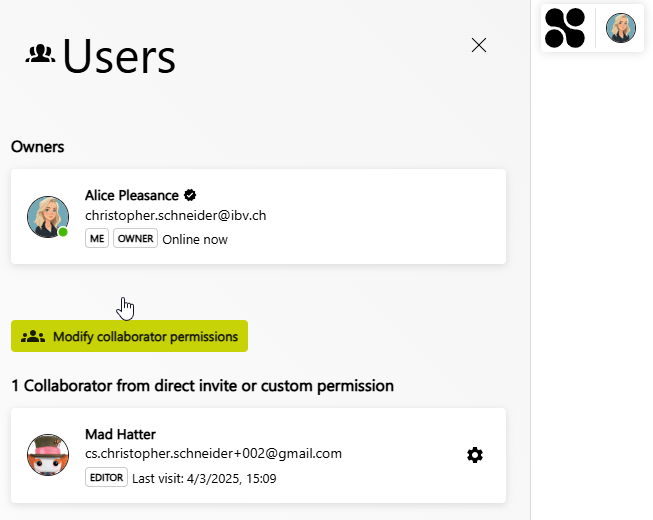
Task: Click the Users group icon in the title
Action: [x=40, y=54]
